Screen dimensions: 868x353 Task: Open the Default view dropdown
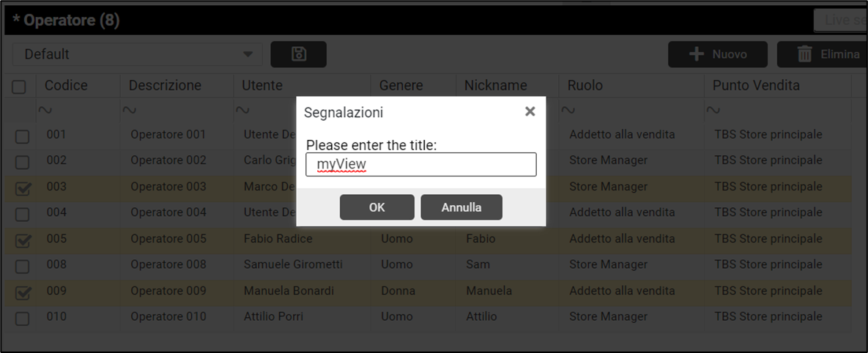coord(137,54)
